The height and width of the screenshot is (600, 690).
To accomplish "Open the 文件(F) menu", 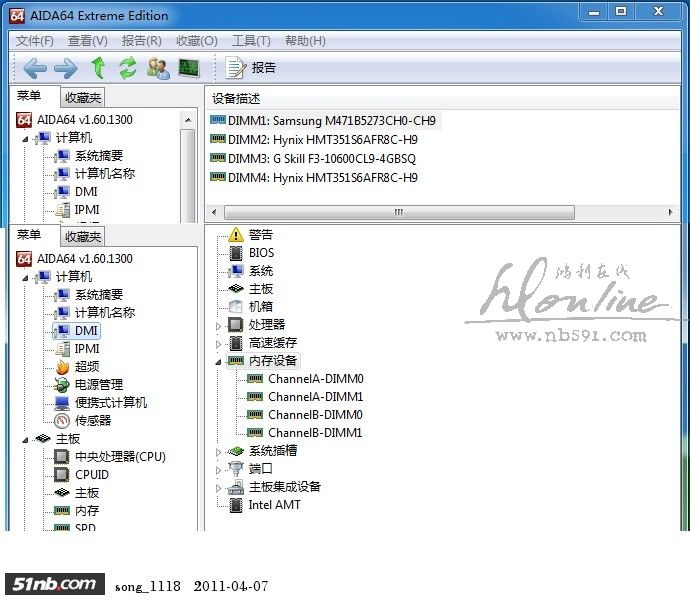I will [35, 41].
